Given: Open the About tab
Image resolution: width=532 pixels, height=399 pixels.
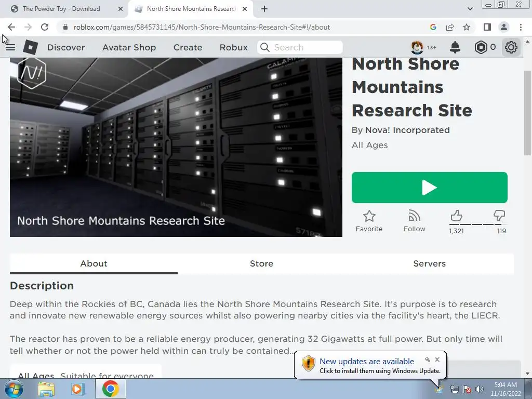Looking at the screenshot, I should tap(94, 263).
